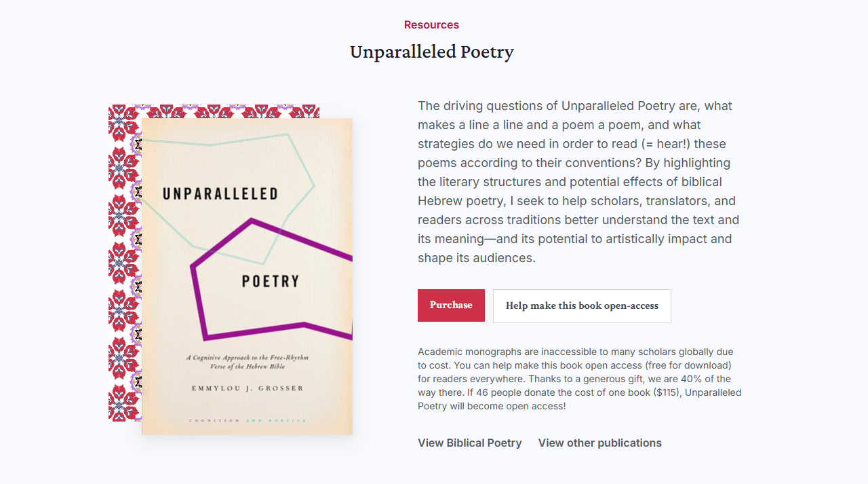Click "Help make this book open-access" button
868x484 pixels.
[x=582, y=306]
